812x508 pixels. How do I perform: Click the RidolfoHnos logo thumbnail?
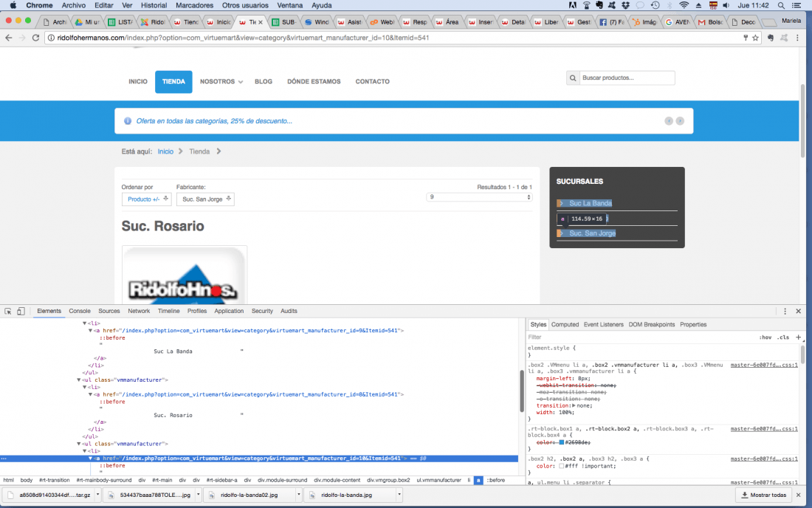(x=185, y=275)
